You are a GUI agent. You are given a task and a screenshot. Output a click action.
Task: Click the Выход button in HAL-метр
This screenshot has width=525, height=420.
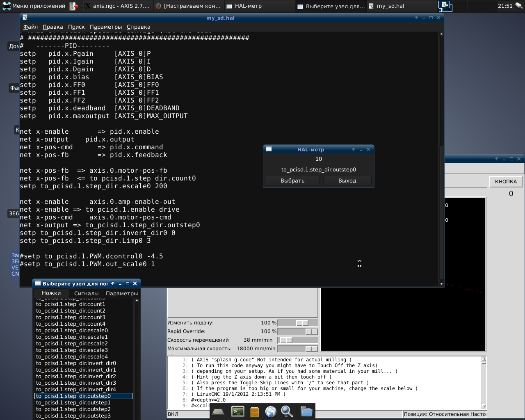click(x=347, y=180)
